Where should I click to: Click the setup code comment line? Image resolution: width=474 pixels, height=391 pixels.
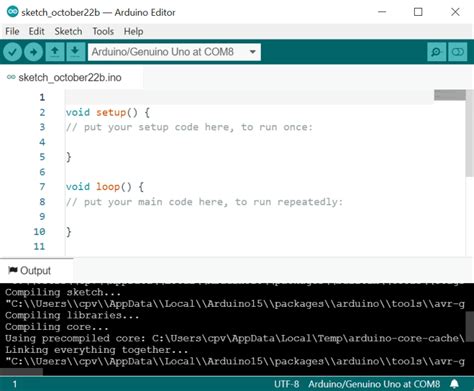pyautogui.click(x=189, y=127)
